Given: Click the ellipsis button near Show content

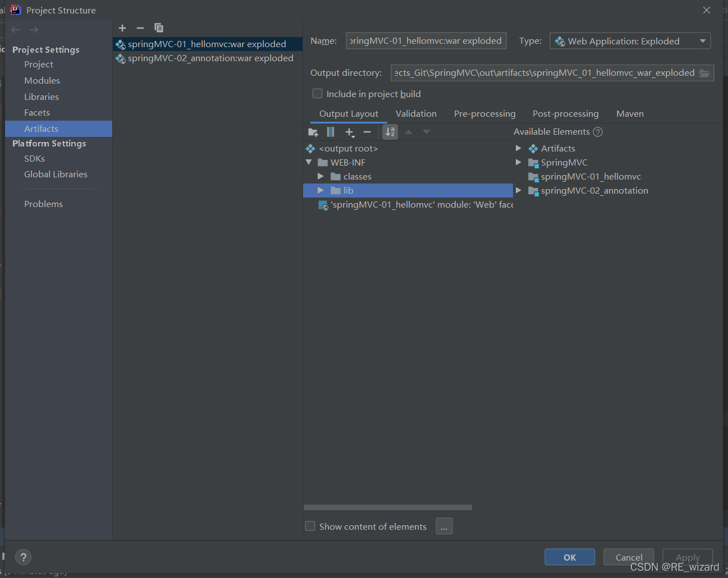Looking at the screenshot, I should (444, 526).
